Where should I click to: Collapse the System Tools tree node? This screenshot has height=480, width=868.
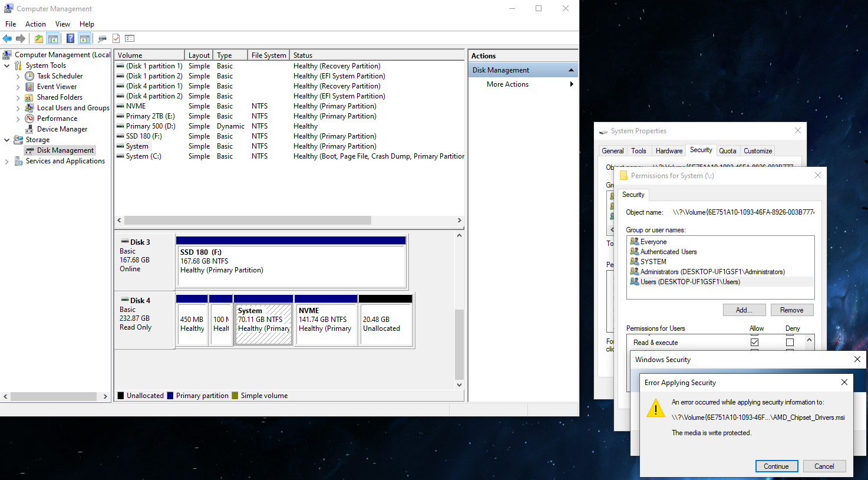tap(6, 65)
